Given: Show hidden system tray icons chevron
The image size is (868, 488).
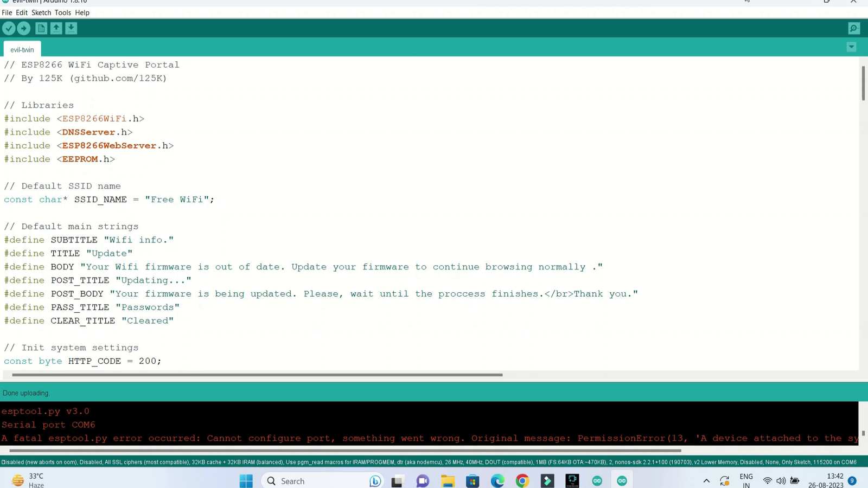Looking at the screenshot, I should point(706,481).
